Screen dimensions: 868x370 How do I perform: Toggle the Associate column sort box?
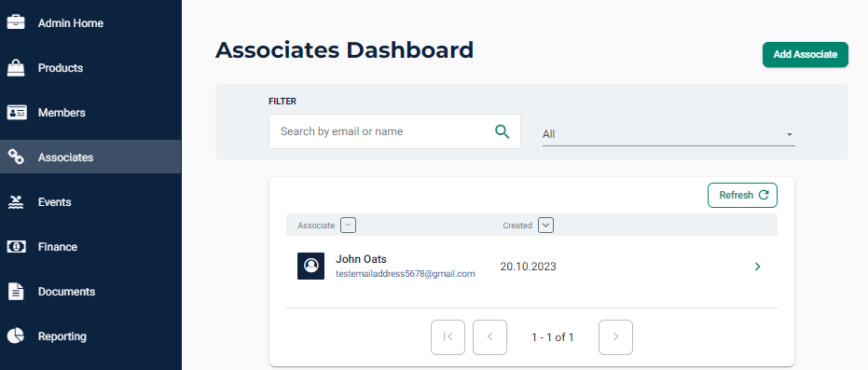click(x=348, y=226)
